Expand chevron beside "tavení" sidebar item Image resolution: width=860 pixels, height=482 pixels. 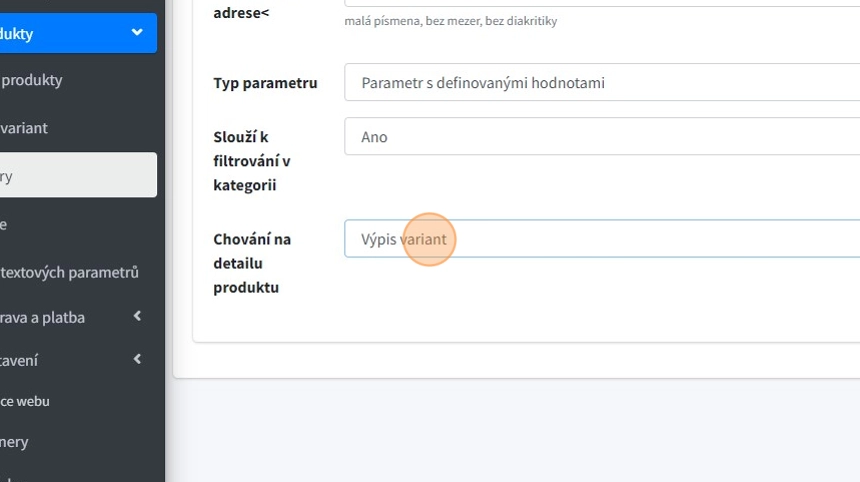coord(137,360)
